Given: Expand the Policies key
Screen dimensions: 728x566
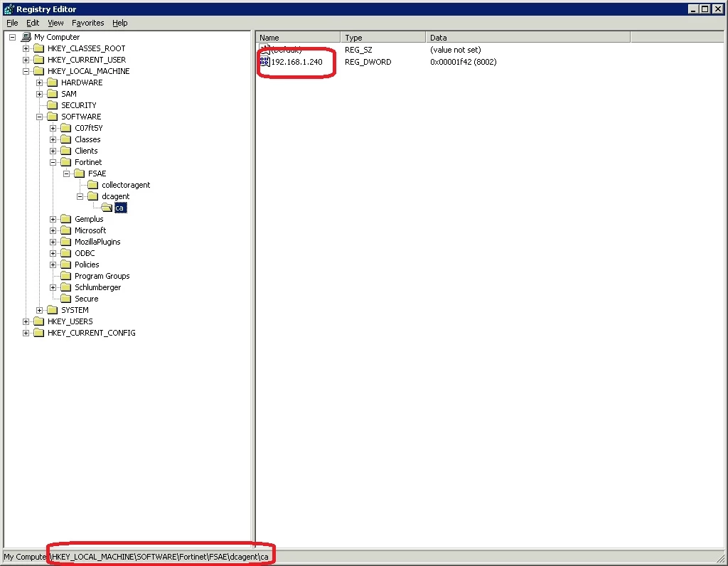Looking at the screenshot, I should (x=53, y=265).
